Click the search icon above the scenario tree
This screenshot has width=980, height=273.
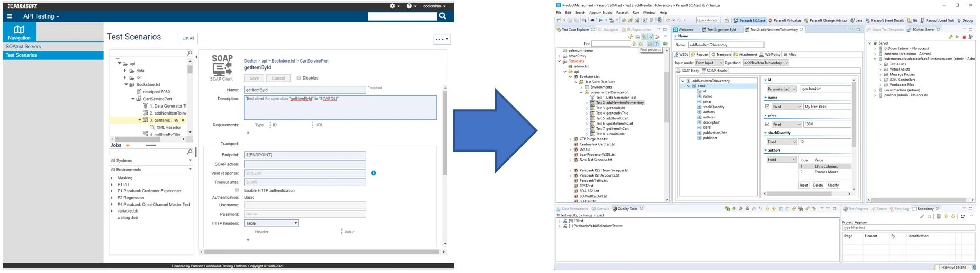190,53
